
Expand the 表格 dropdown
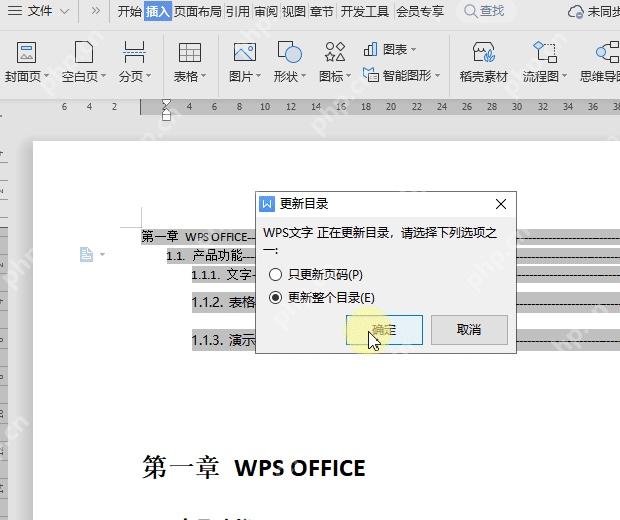coord(204,76)
